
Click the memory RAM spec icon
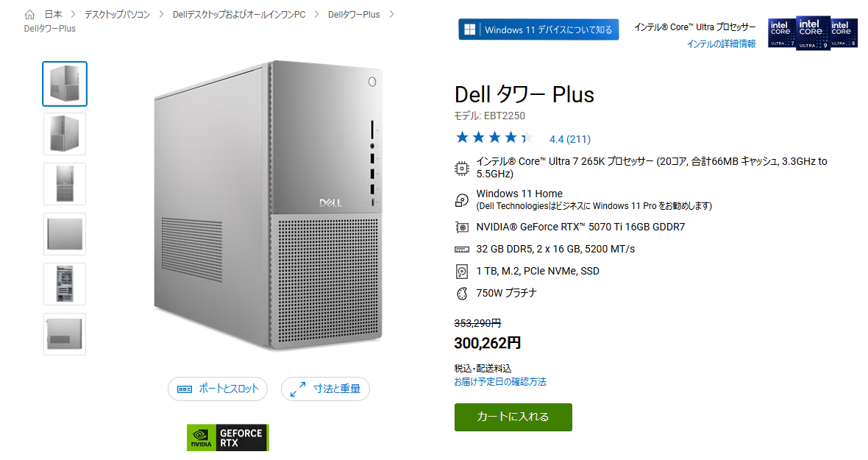click(x=462, y=250)
